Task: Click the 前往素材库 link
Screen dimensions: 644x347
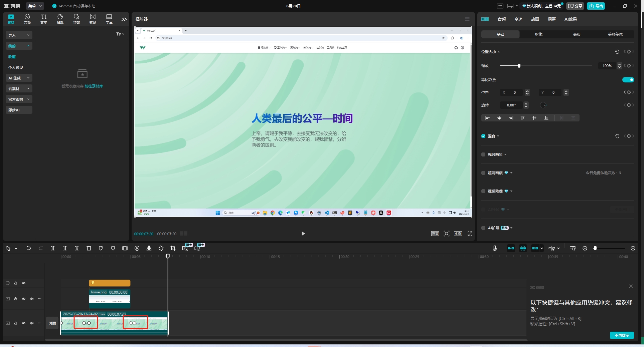Action: tap(94, 86)
